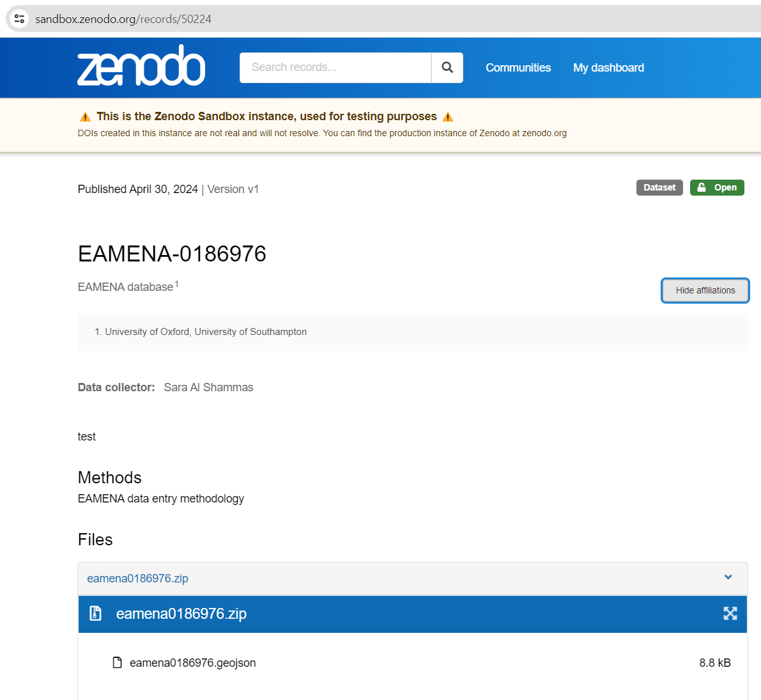
Task: Click the right warning triangle in sandbox banner
Action: (448, 117)
